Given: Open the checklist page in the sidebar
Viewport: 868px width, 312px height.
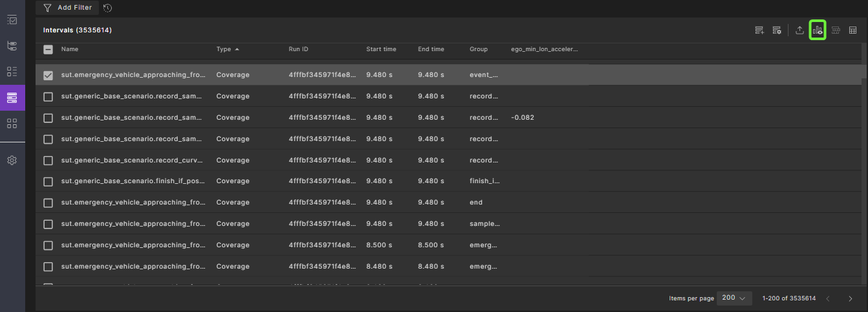Looking at the screenshot, I should point(12,20).
